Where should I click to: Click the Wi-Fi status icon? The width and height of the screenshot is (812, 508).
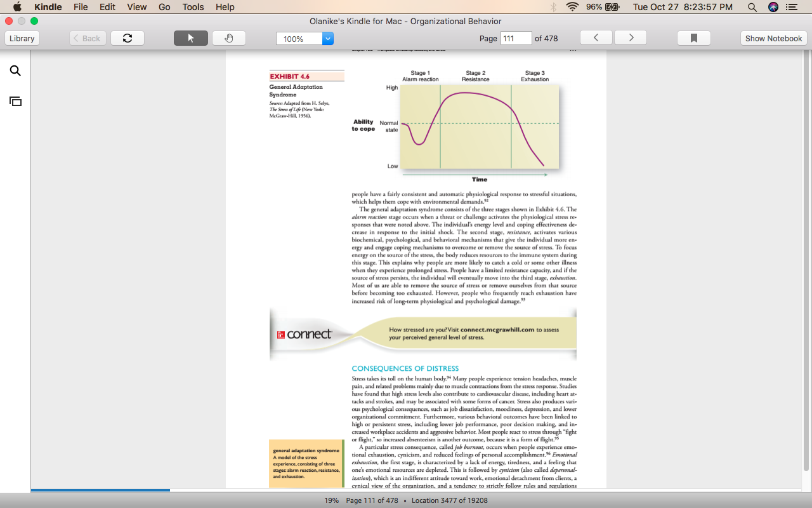[x=573, y=7]
